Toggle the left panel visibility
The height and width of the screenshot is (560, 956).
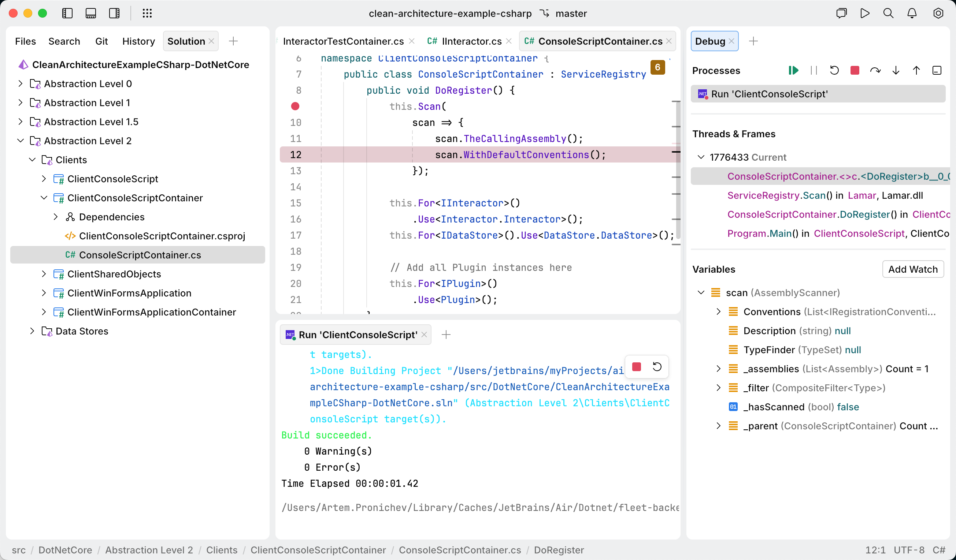pos(67,13)
